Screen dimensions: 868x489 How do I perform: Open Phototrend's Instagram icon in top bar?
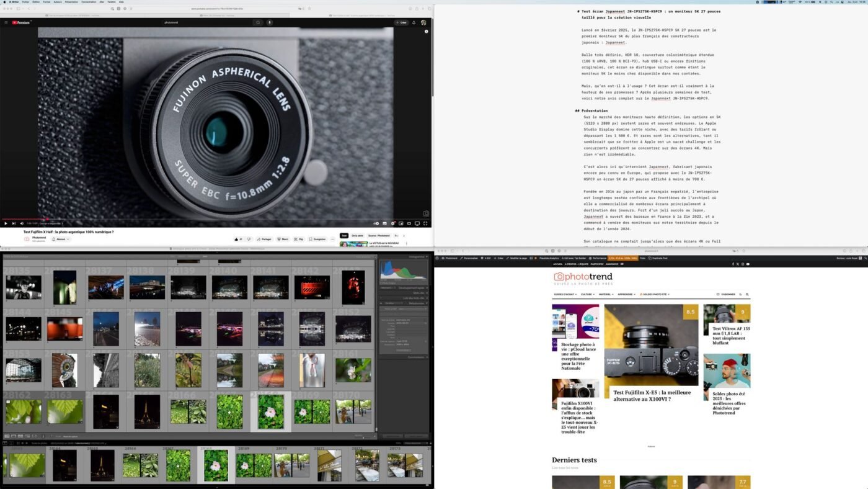743,264
